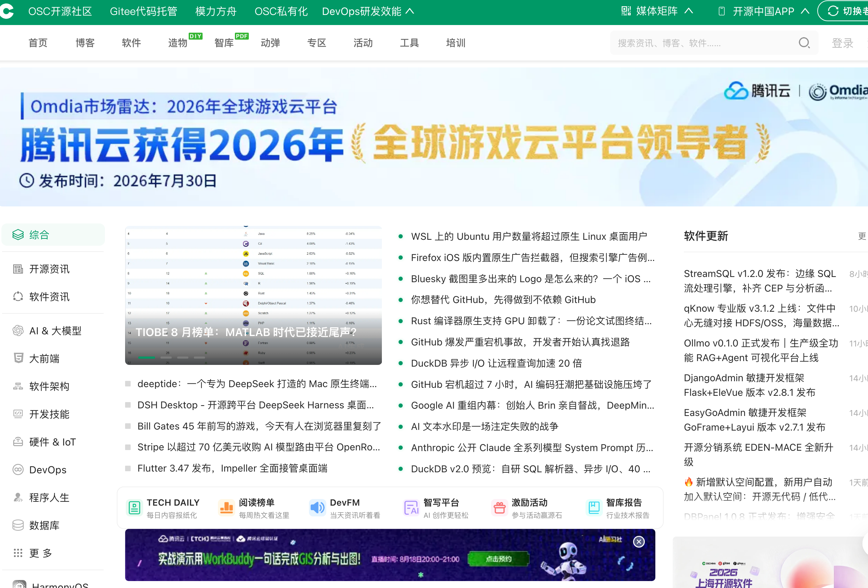Click the 软件资讯 sidebar icon

[x=18, y=297]
